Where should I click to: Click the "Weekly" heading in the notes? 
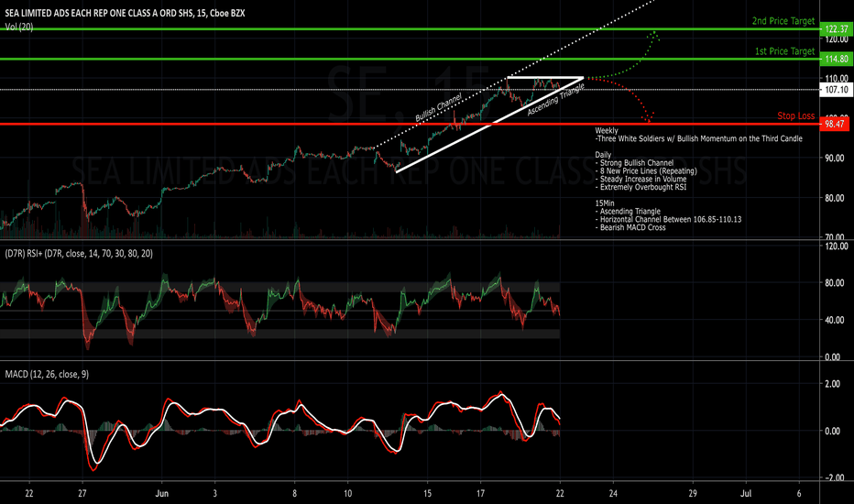607,131
